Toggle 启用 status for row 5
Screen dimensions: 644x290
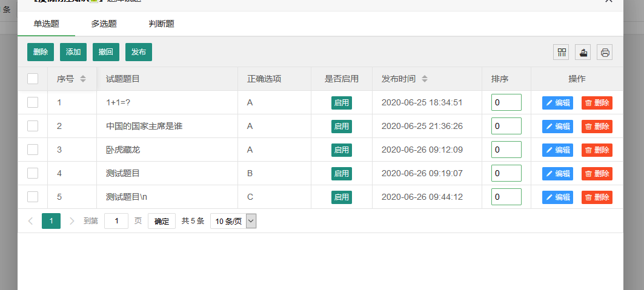tap(342, 197)
